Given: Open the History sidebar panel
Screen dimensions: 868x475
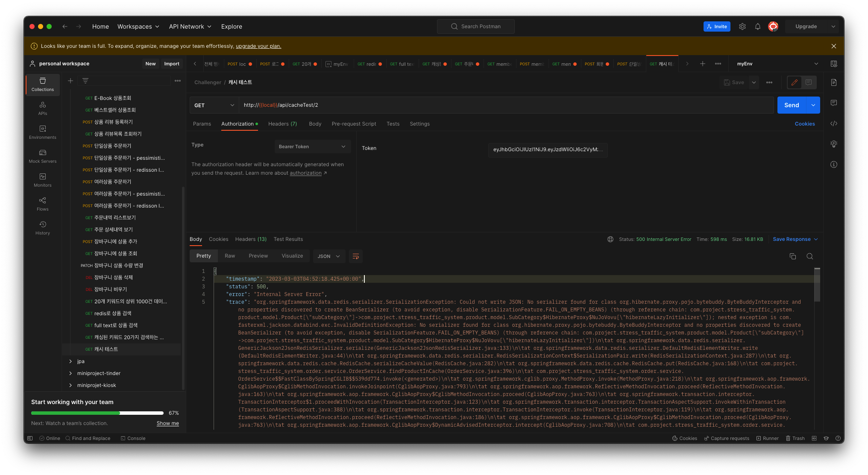Looking at the screenshot, I should [x=43, y=227].
